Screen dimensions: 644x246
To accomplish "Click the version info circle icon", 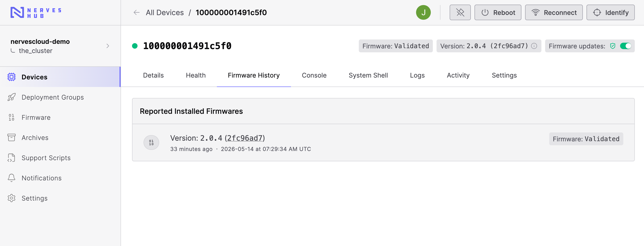I will pyautogui.click(x=534, y=46).
